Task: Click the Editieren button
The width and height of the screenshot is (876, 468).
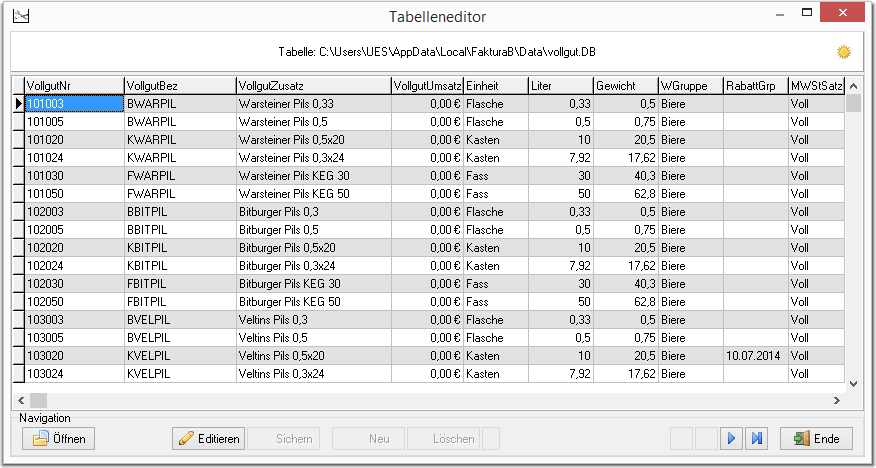Action: [x=208, y=438]
